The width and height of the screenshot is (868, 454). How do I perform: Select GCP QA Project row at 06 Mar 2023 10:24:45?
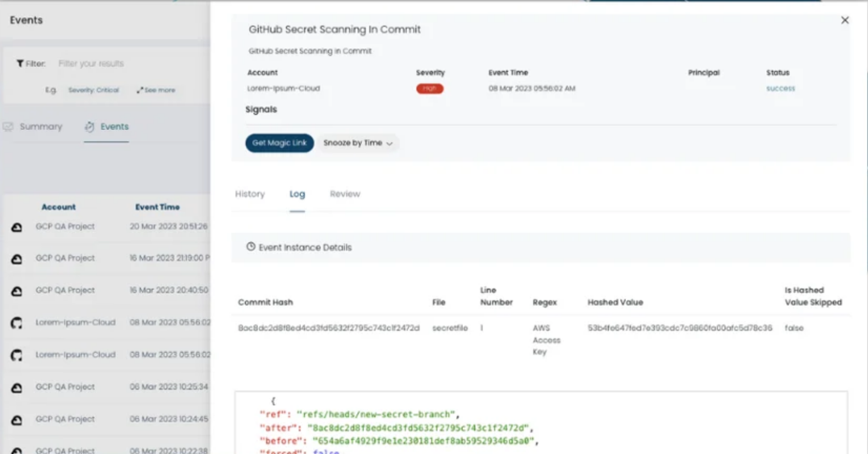tap(108, 419)
